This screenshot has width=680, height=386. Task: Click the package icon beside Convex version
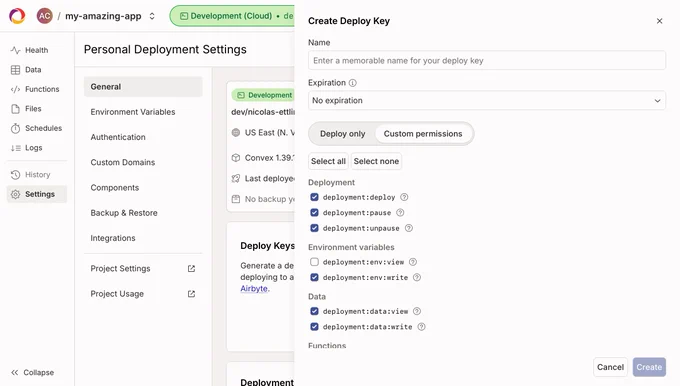click(236, 158)
